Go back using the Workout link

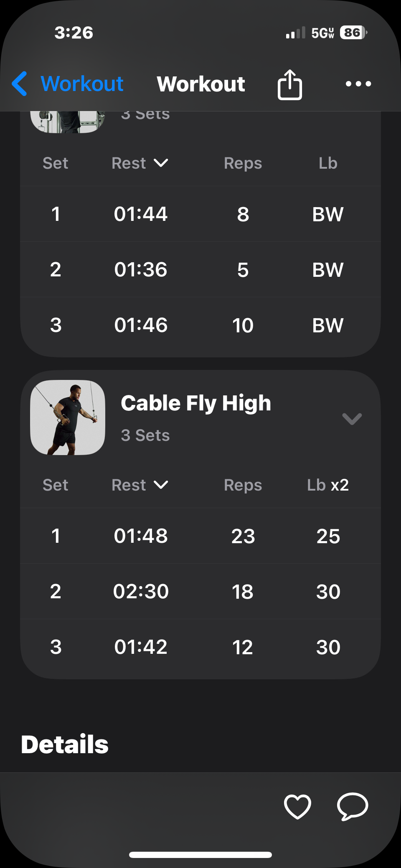(x=82, y=84)
